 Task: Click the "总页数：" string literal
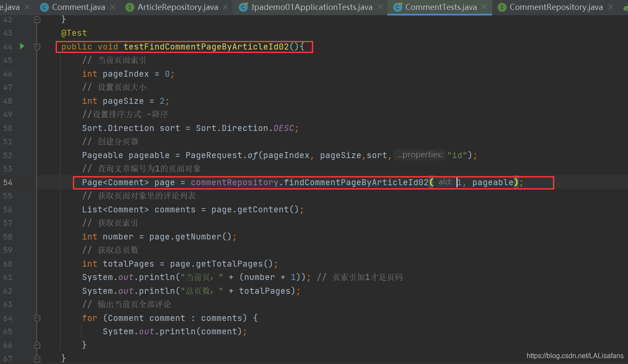[202, 291]
